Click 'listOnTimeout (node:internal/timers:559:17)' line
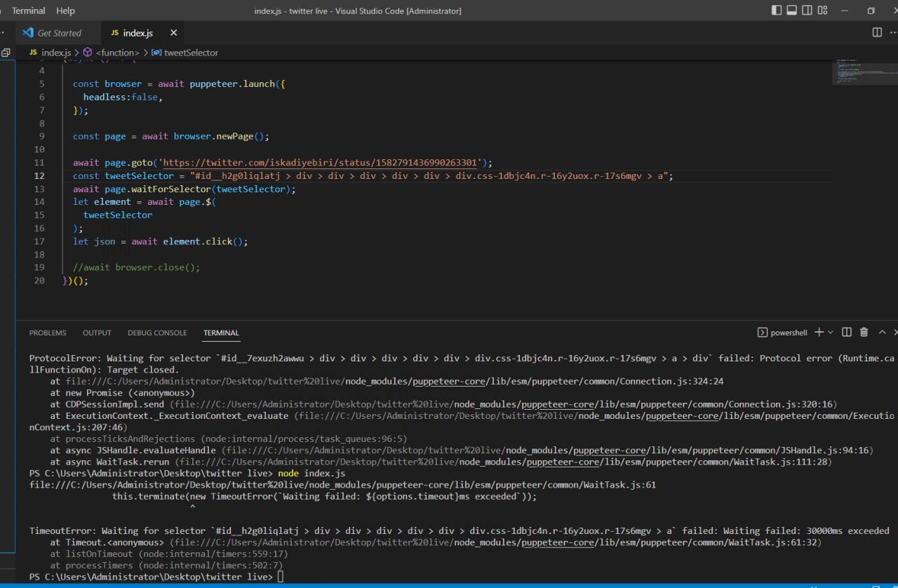 169,554
